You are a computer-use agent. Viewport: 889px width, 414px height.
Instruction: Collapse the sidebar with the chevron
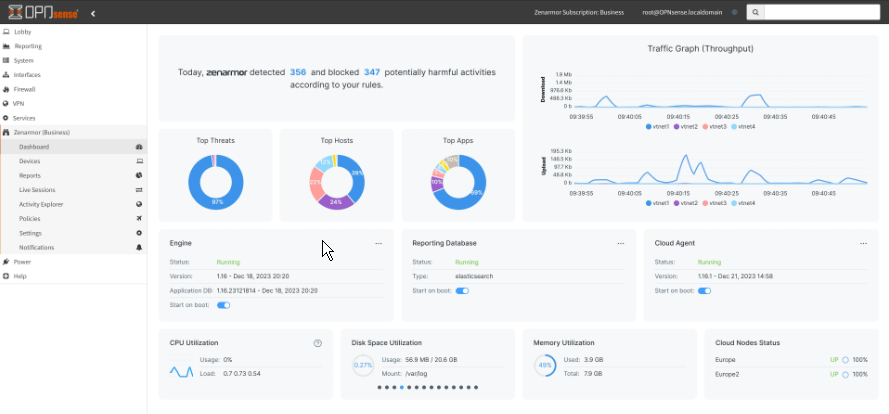(x=93, y=12)
